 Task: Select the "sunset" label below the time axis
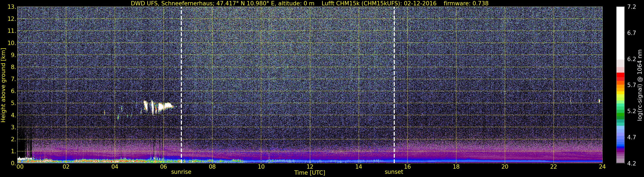coord(394,172)
